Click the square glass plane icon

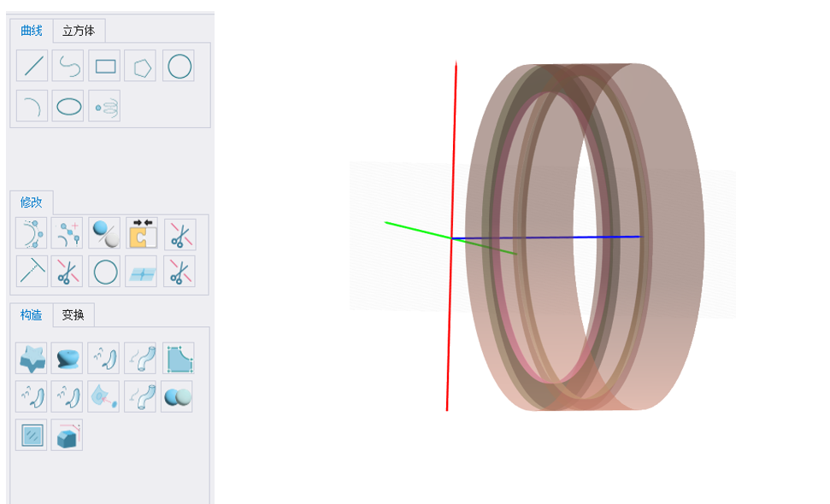pos(32,435)
